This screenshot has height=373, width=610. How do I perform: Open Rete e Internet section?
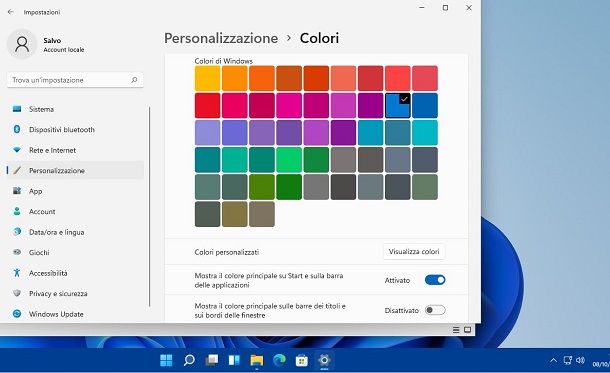point(75,150)
